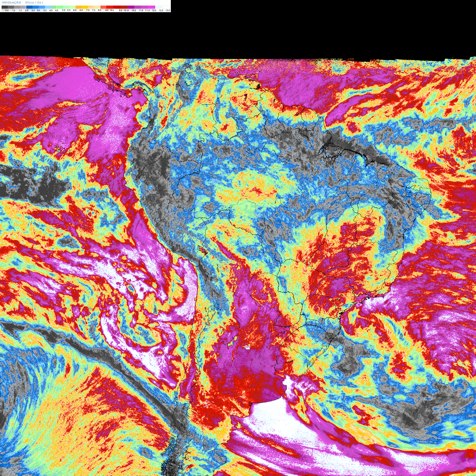
Task: Select the 4.5 legend value
Action: click(x=57, y=10)
